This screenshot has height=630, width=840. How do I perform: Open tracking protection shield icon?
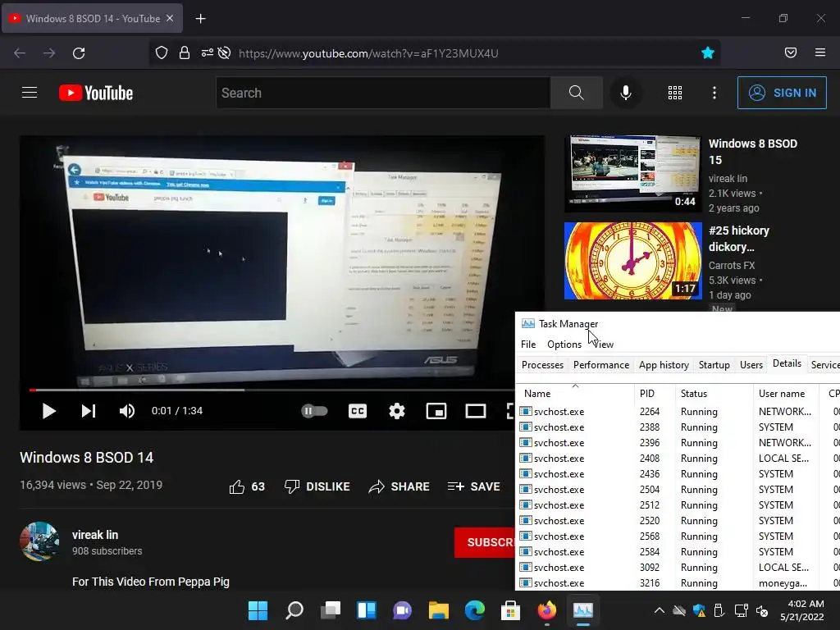162,53
